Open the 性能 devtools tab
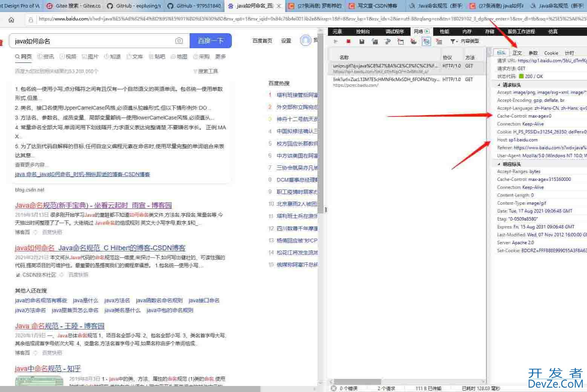 click(x=444, y=32)
